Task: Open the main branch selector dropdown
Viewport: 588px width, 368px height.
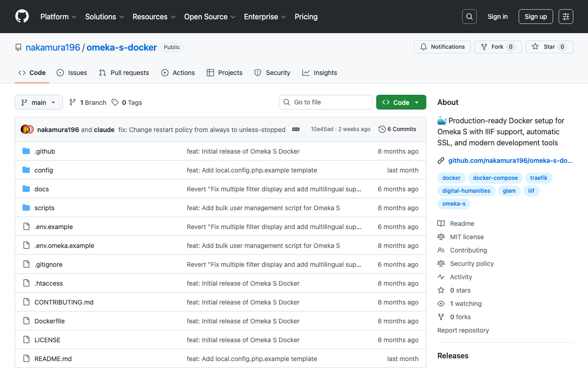Action: pos(39,102)
